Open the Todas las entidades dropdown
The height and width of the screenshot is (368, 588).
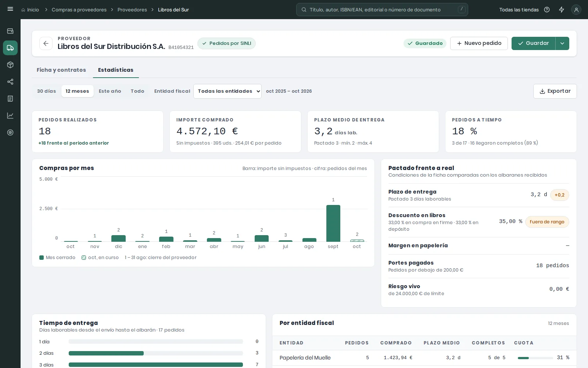click(227, 91)
